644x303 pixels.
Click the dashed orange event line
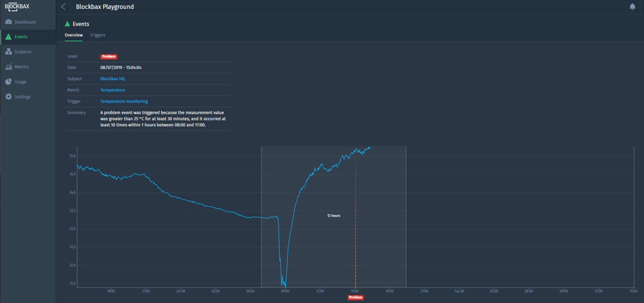pyautogui.click(x=355, y=226)
